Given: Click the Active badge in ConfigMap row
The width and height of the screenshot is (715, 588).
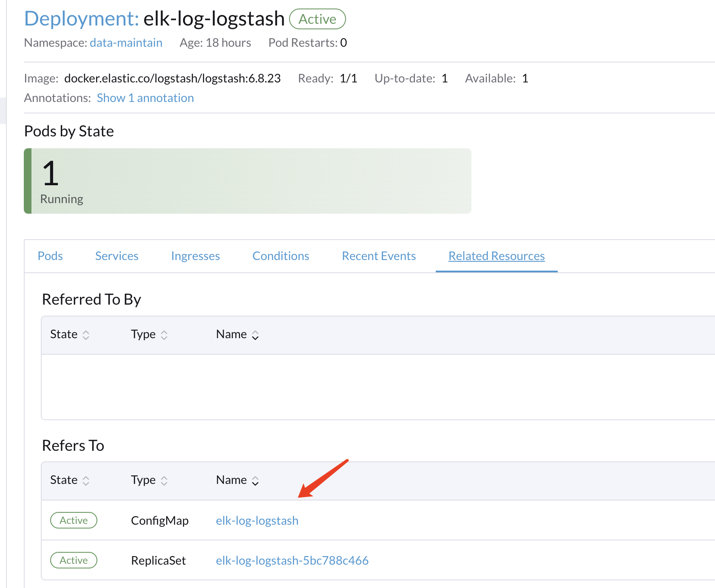Looking at the screenshot, I should [x=74, y=520].
